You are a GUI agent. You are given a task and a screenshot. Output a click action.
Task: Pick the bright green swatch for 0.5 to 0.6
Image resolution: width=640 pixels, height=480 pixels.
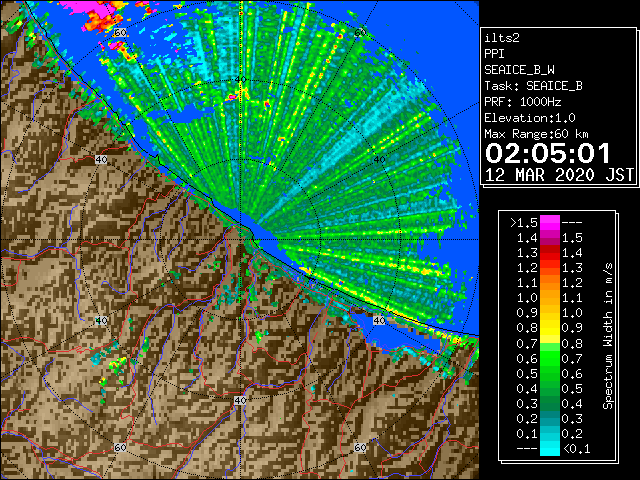point(550,373)
